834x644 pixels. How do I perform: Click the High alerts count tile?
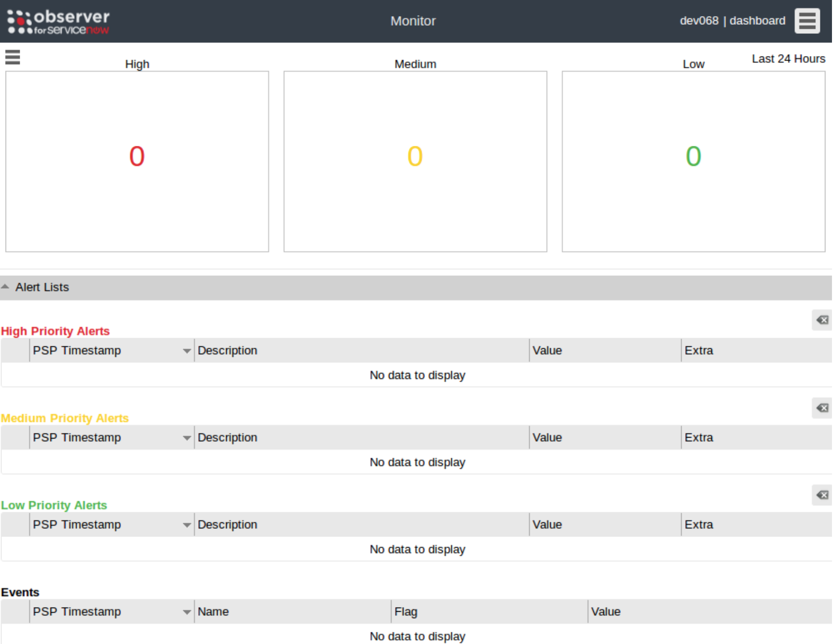pyautogui.click(x=137, y=161)
